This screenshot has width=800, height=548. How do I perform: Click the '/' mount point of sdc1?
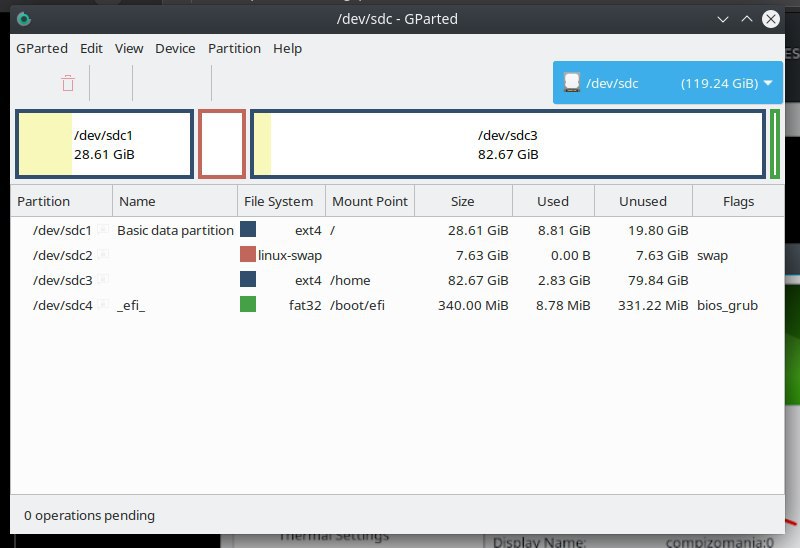[333, 231]
